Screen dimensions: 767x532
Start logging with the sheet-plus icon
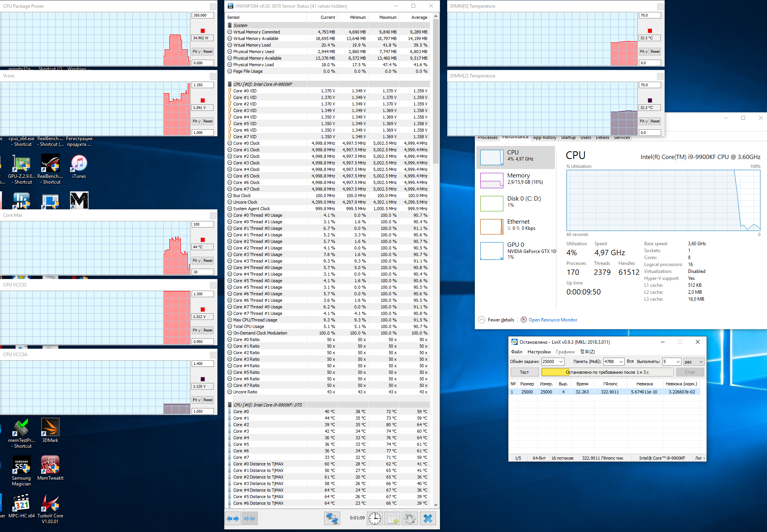[392, 519]
